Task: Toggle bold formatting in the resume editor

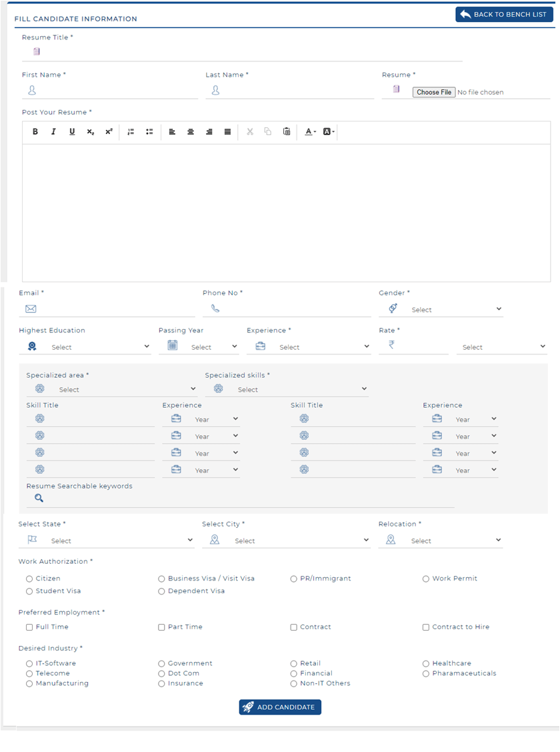Action: 35,131
